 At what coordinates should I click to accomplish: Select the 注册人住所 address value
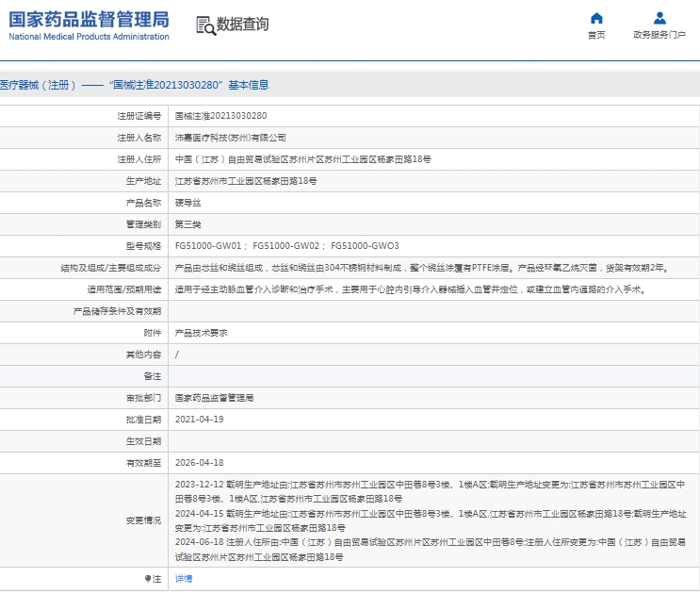coord(303,159)
